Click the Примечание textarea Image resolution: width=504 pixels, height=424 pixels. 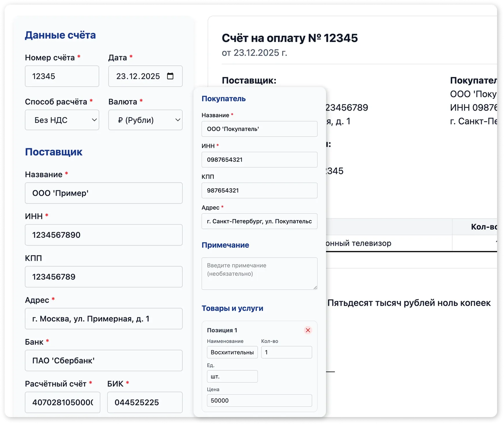259,274
